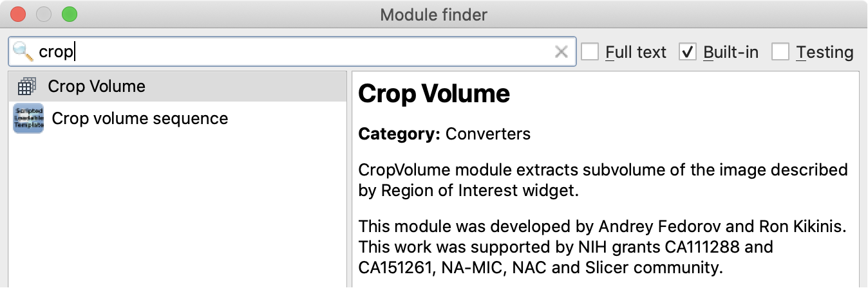This screenshot has height=288, width=868.
Task: Click the Full text label
Action: coord(636,52)
